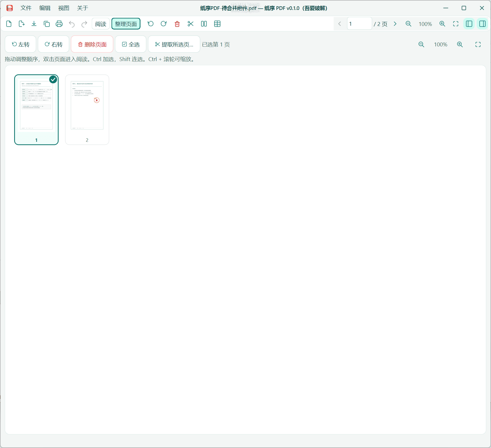This screenshot has height=448, width=491.
Task: Click the table grid icon
Action: coord(217,24)
